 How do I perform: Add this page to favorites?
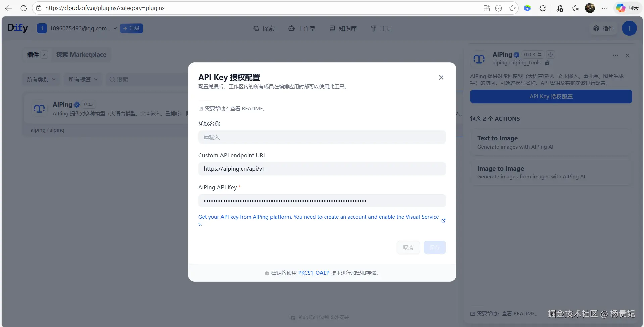click(512, 8)
